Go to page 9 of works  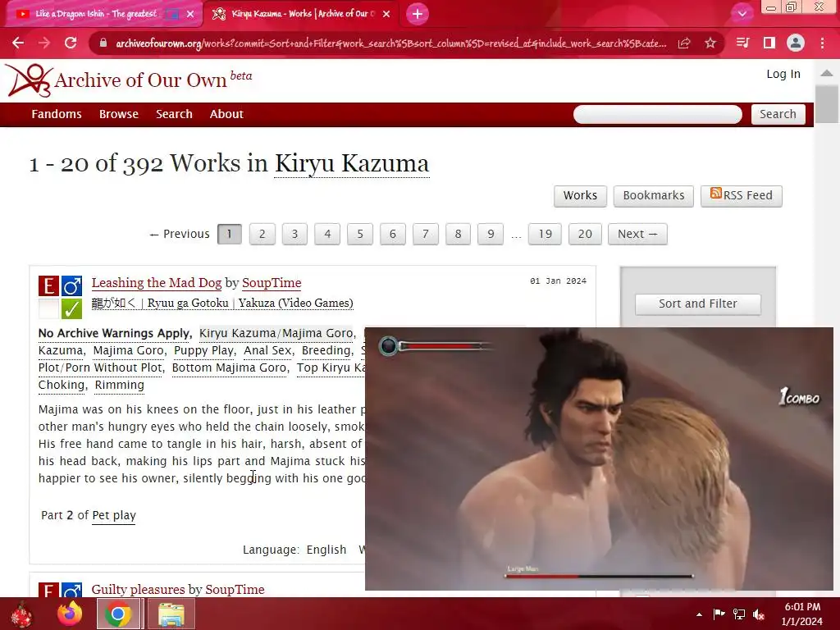(491, 234)
